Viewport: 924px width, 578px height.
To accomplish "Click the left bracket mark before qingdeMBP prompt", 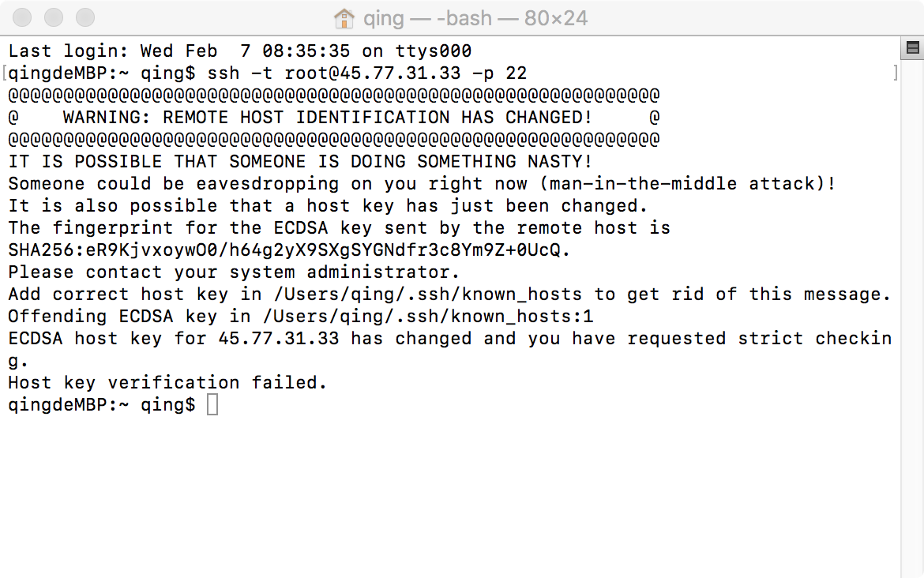I will point(5,73).
